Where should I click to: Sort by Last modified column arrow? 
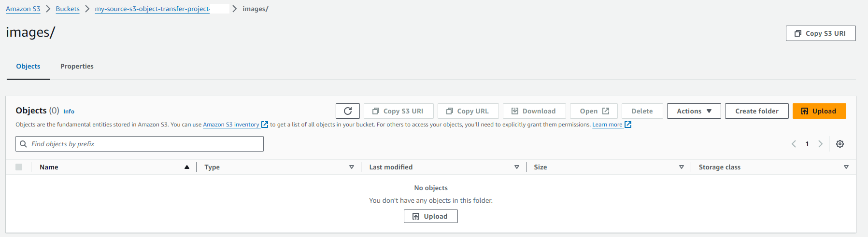[x=516, y=167]
